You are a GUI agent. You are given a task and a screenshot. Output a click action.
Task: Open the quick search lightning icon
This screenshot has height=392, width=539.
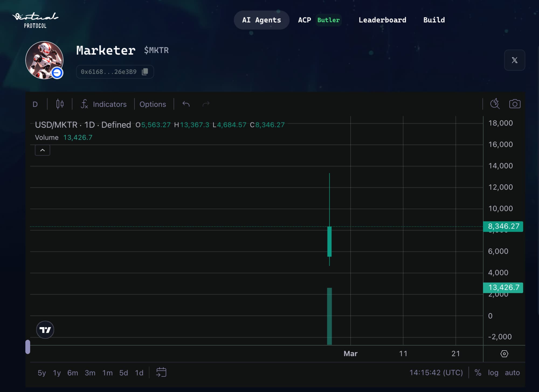(x=495, y=104)
